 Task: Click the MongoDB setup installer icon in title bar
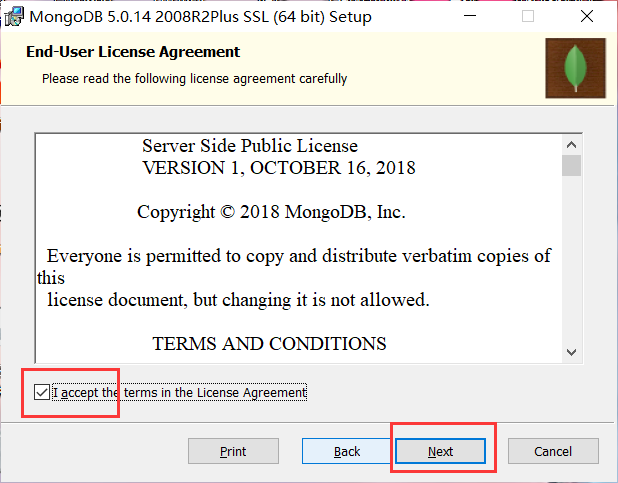click(x=14, y=17)
